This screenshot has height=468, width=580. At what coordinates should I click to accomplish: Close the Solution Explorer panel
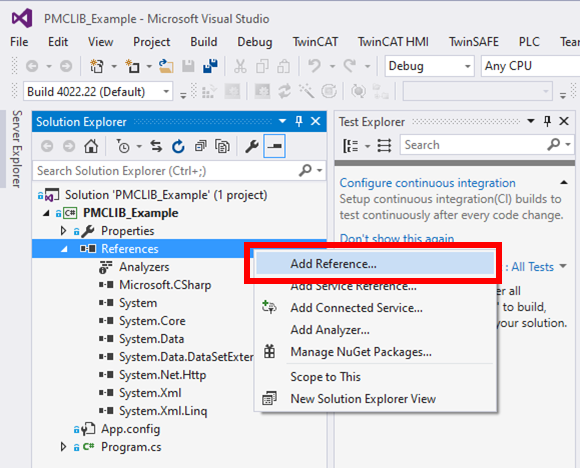point(316,121)
